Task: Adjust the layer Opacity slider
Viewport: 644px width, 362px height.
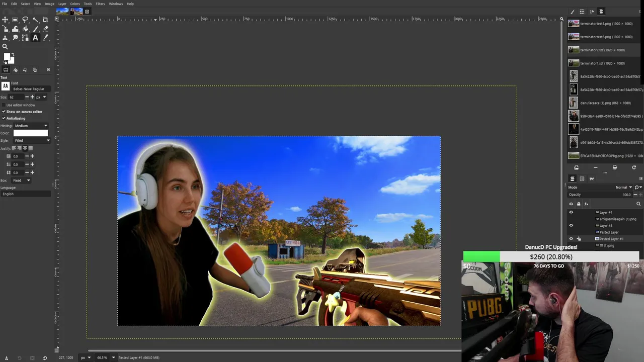Action: pyautogui.click(x=600, y=195)
